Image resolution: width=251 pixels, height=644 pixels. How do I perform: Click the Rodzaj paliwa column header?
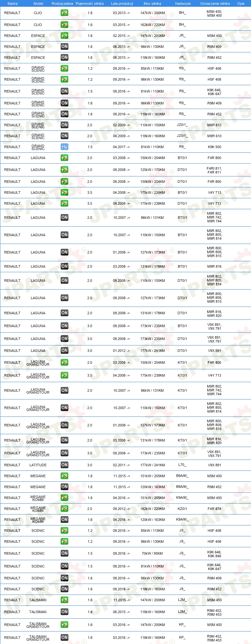click(62, 4)
